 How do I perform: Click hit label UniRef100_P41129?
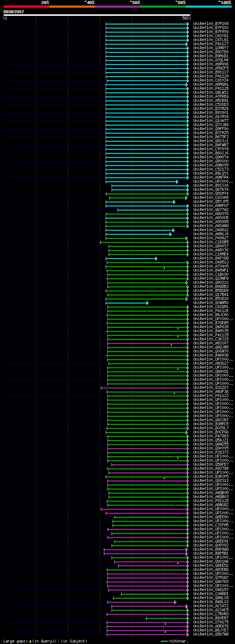pos(211,76)
